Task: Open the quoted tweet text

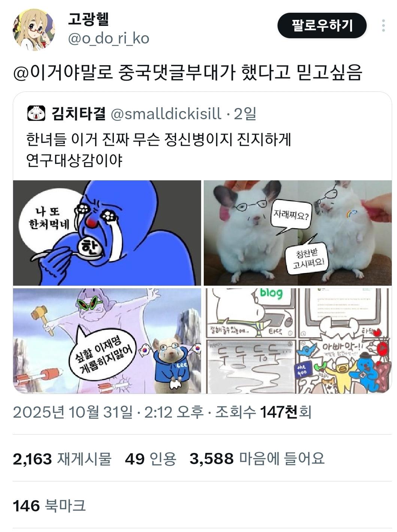Action: 159,150
